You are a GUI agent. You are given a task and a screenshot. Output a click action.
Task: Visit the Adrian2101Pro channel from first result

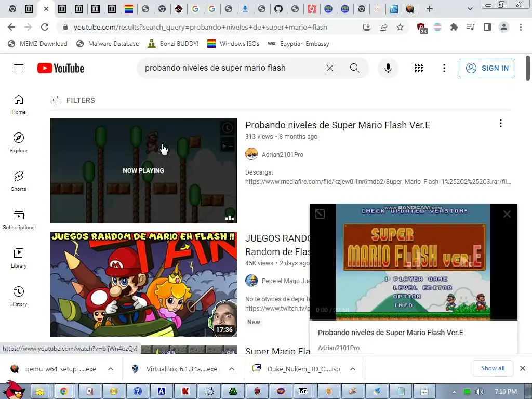coord(282,154)
